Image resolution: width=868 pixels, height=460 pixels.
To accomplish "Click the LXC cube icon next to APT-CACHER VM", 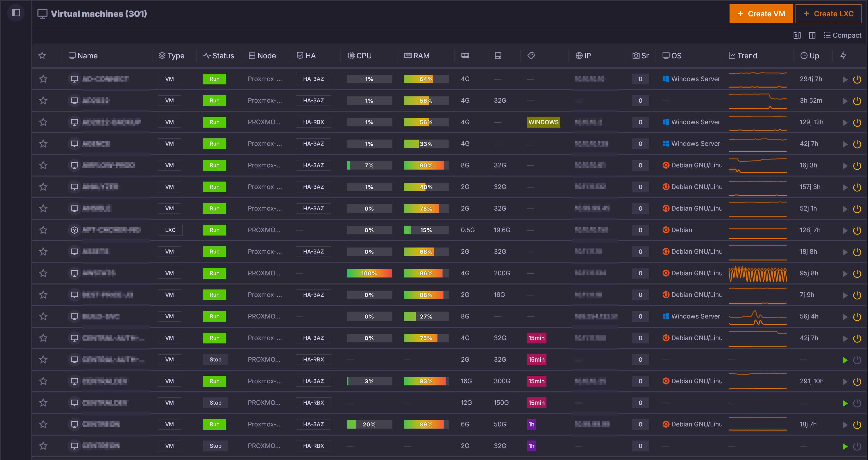I will coord(74,230).
